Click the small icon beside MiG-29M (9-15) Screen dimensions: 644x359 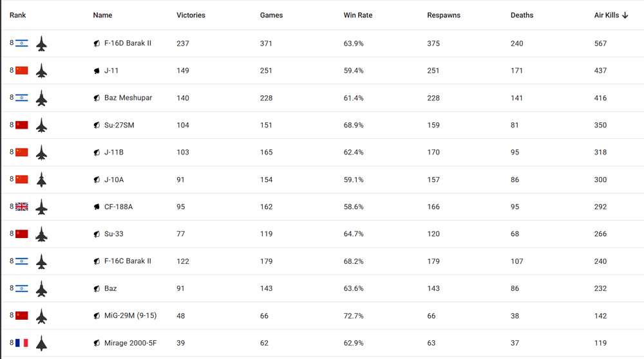click(97, 316)
